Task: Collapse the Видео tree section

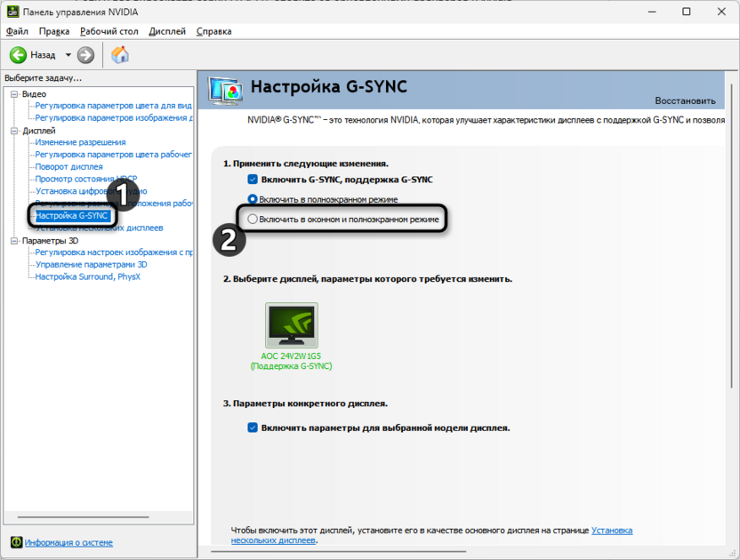Action: (x=12, y=93)
